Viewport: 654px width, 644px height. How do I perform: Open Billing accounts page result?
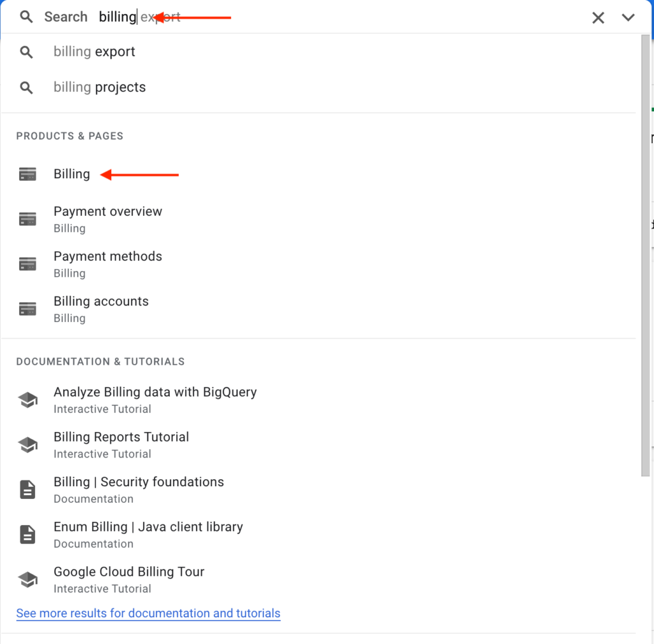[x=318, y=309]
